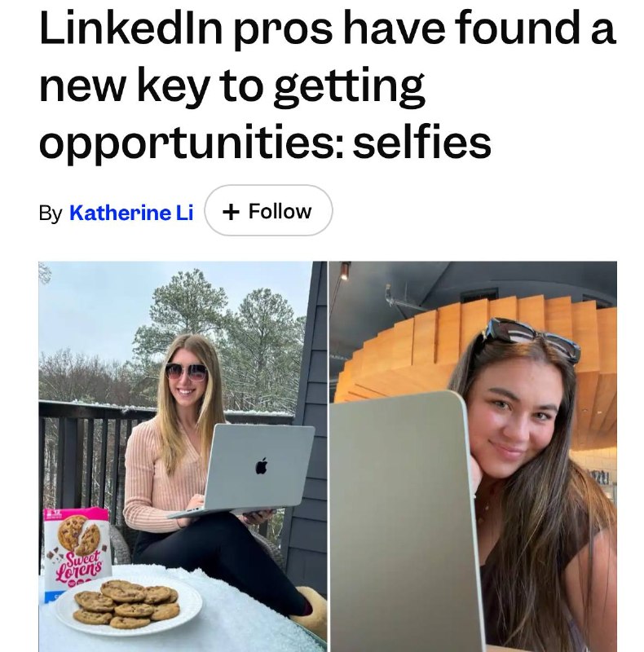Open the right selfie photo behind laptop
The width and height of the screenshot is (644, 652).
click(x=473, y=456)
